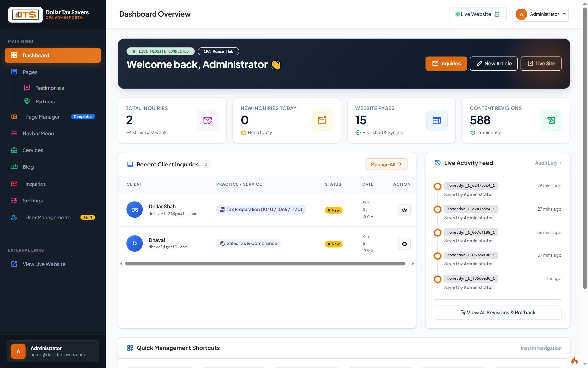Click the DS avatar for Dollar Shah
This screenshot has width=588, height=368.
(135, 210)
